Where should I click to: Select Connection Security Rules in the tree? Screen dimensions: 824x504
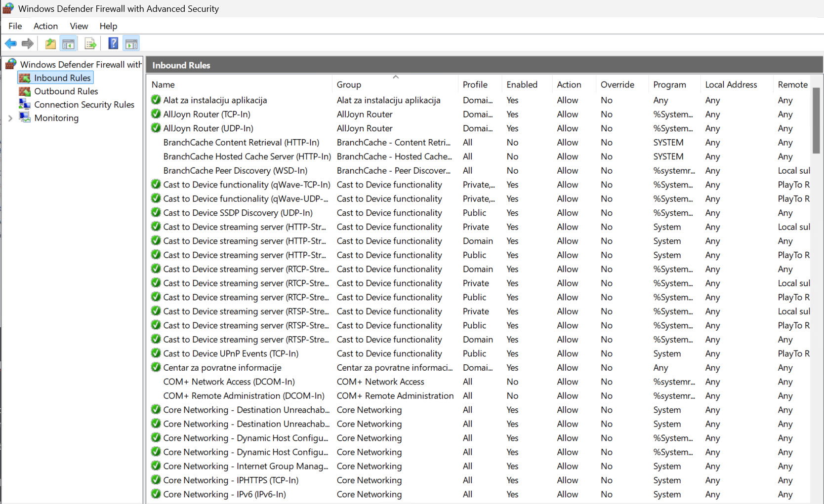point(84,105)
